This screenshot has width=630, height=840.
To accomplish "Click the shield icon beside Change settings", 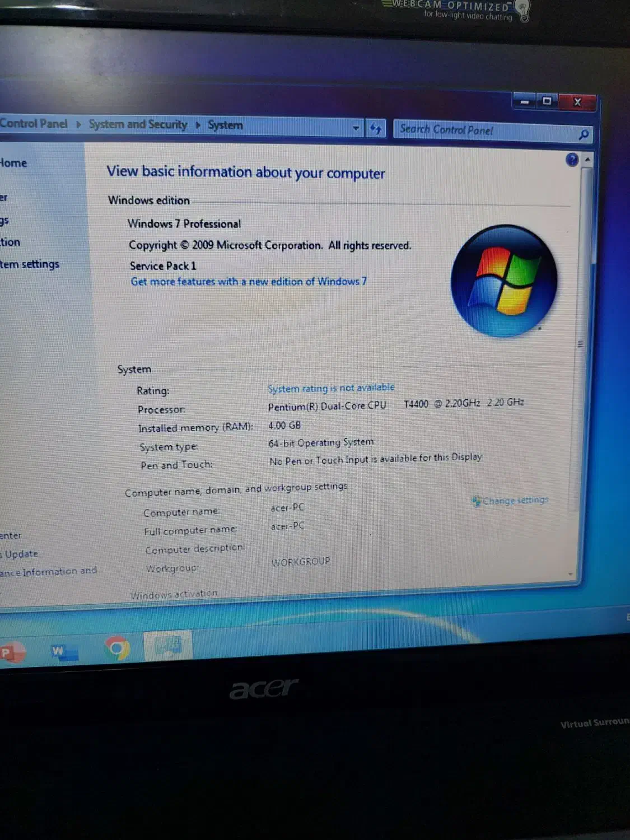I will tap(475, 500).
